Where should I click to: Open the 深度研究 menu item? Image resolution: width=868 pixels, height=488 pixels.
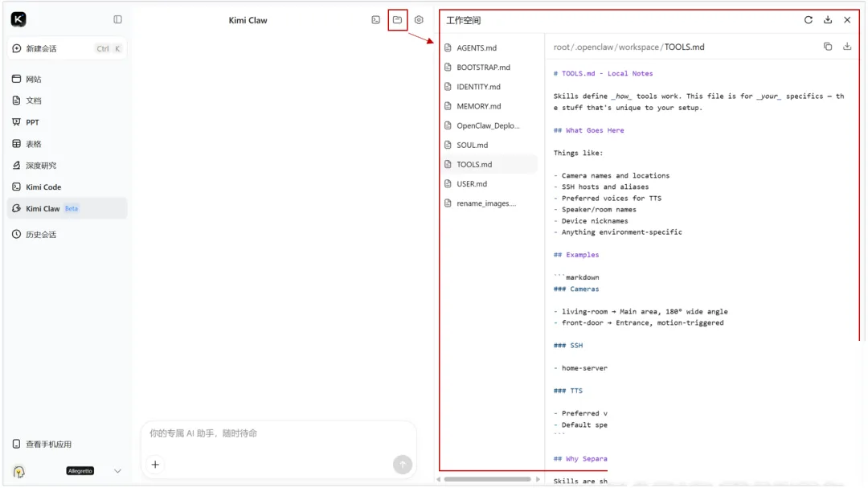[67, 166]
